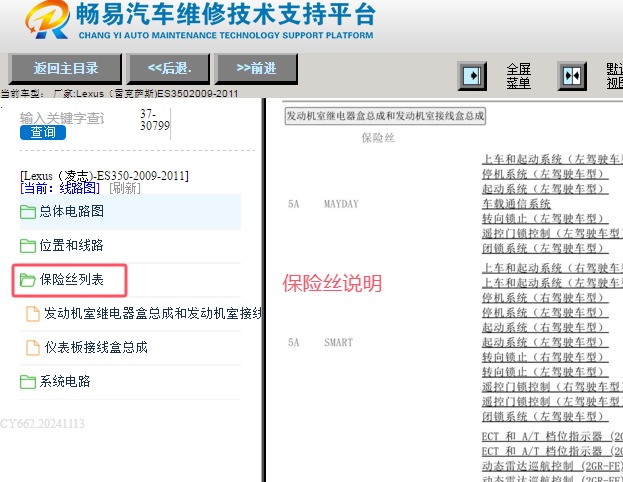
Task: Click the 全屏菜单 label
Action: [519, 76]
